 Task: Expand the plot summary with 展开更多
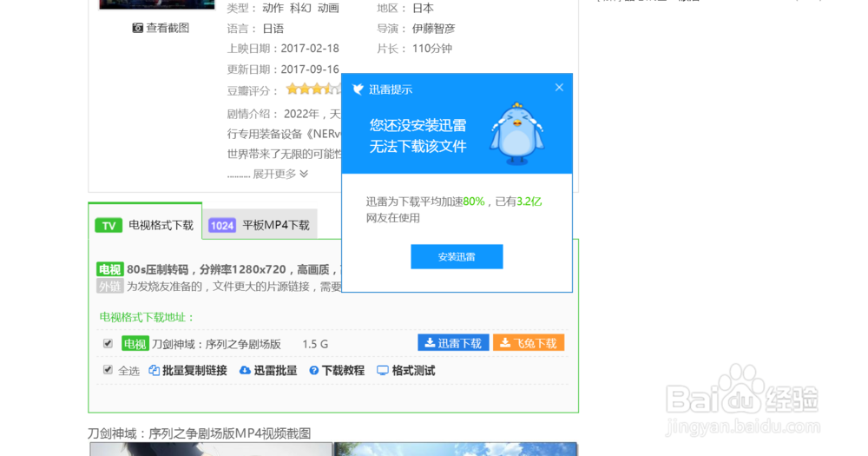point(280,174)
